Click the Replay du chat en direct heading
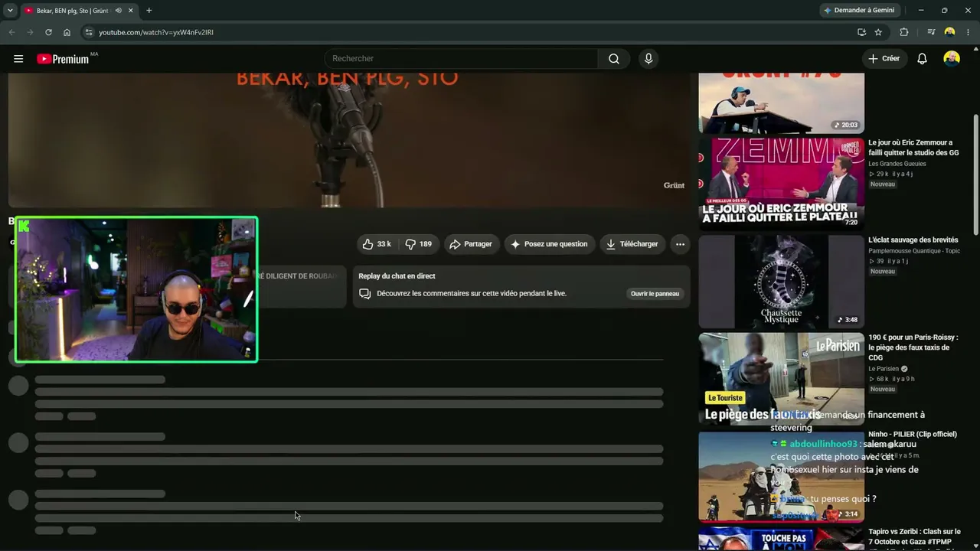Image resolution: width=980 pixels, height=551 pixels. tap(397, 276)
